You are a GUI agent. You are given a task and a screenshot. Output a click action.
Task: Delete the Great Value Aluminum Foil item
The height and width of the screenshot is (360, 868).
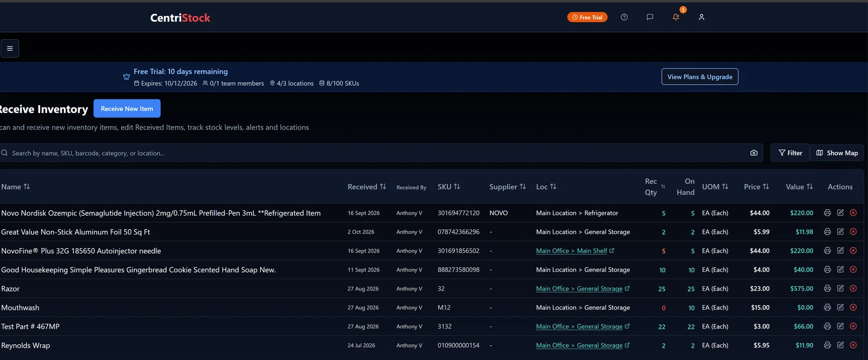(853, 232)
